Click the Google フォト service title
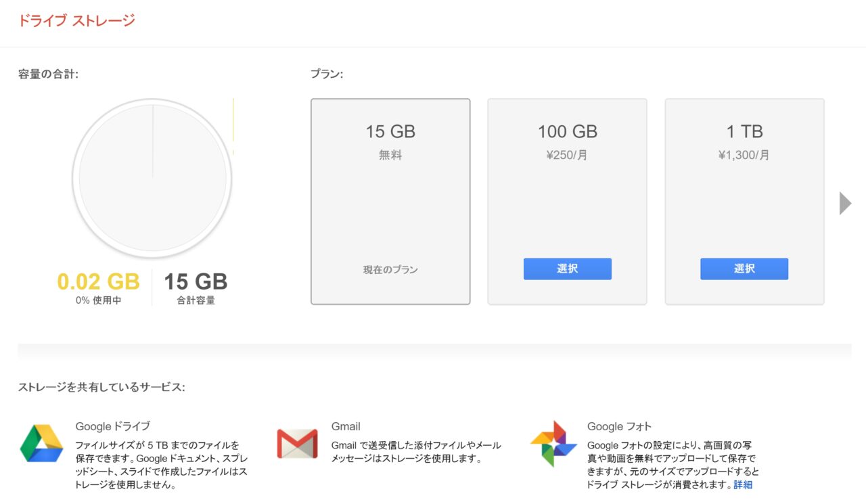Viewport: 866px width, 504px height. [x=619, y=426]
